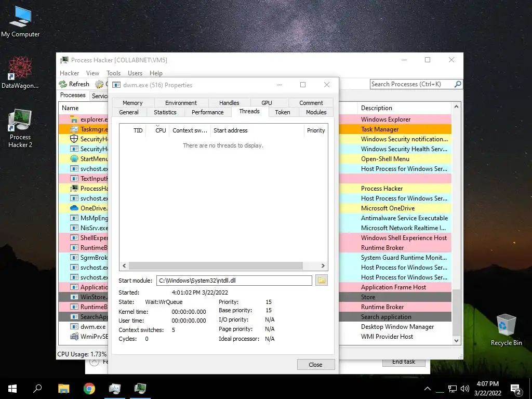Open the network tray icon
This screenshot has height=399, width=532.
point(453,389)
